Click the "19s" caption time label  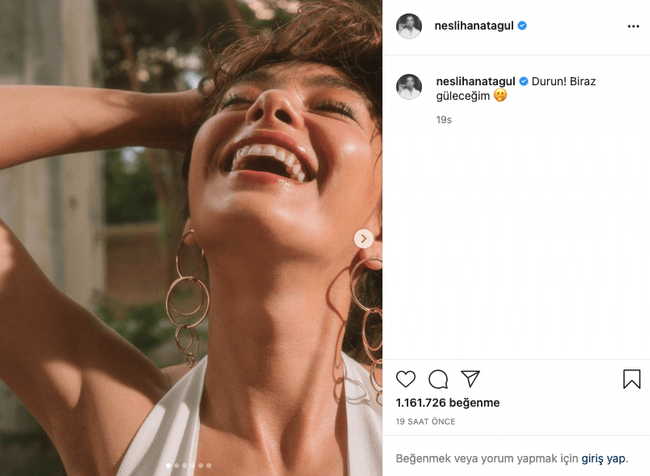pyautogui.click(x=444, y=119)
